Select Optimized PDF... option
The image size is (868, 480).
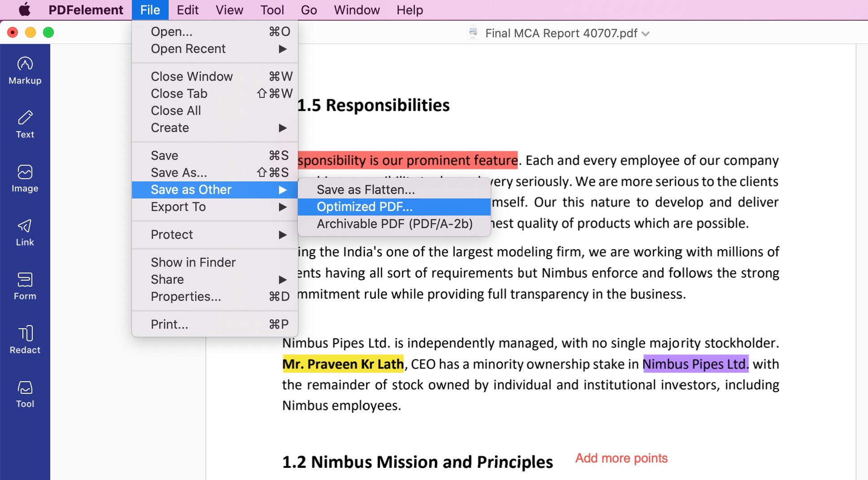394,207
